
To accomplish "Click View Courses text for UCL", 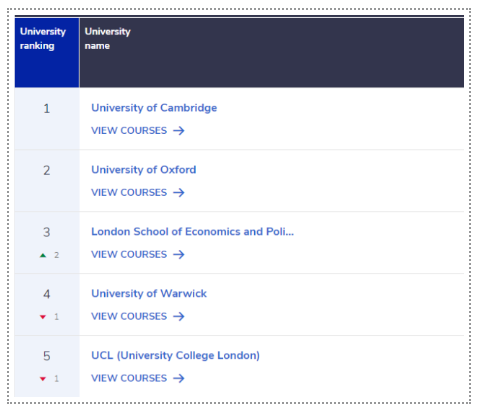I will tap(129, 378).
